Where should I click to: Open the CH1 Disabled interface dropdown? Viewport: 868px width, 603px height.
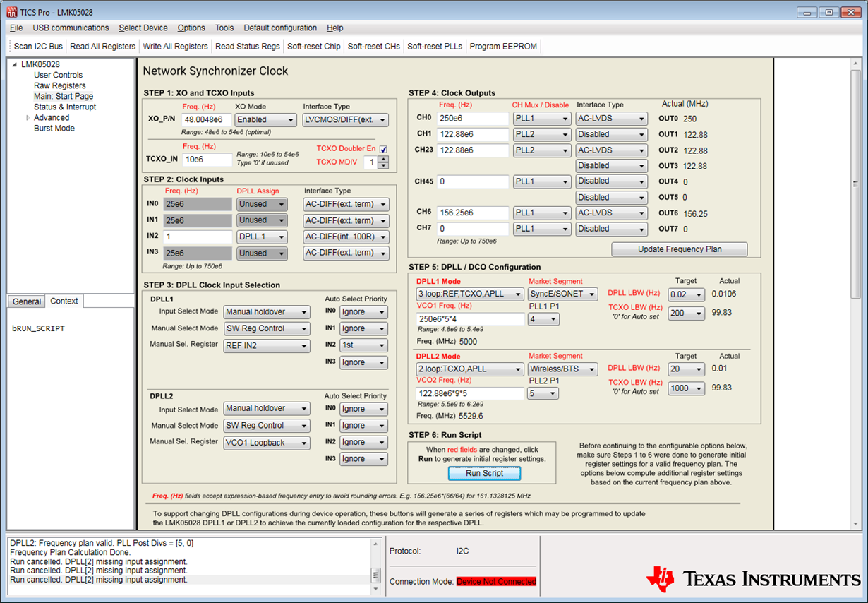[611, 134]
